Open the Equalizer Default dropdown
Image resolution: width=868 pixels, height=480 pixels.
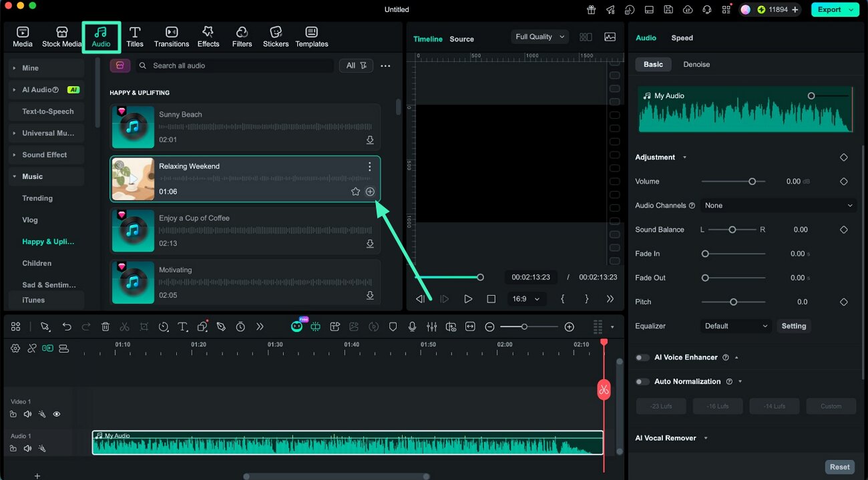736,326
